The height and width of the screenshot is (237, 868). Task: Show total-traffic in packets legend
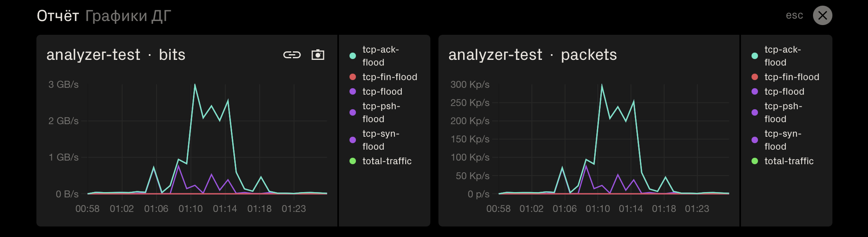click(788, 161)
